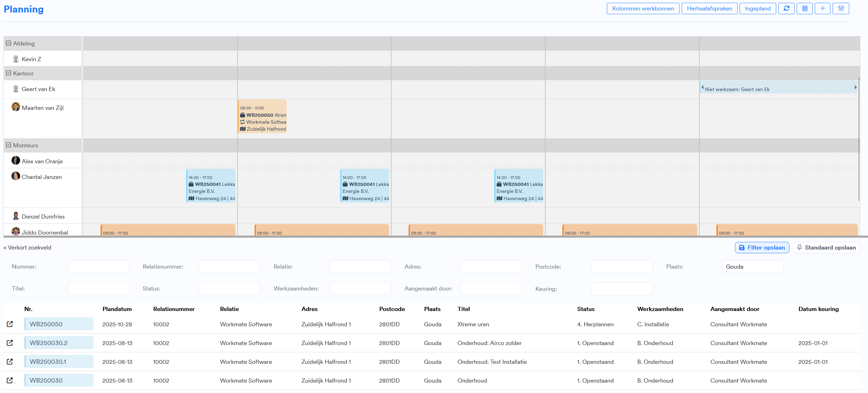Image resolution: width=868 pixels, height=393 pixels.
Task: Click the plus icon to add
Action: [x=822, y=8]
